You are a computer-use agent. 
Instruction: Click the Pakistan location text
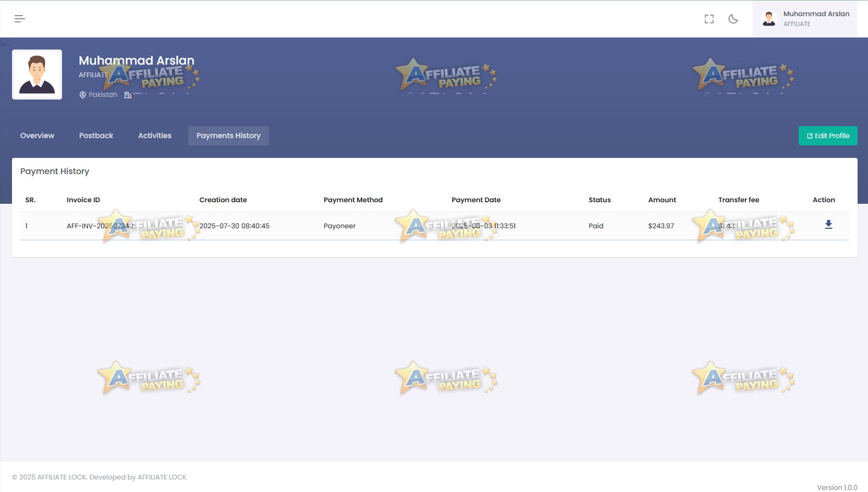point(103,95)
